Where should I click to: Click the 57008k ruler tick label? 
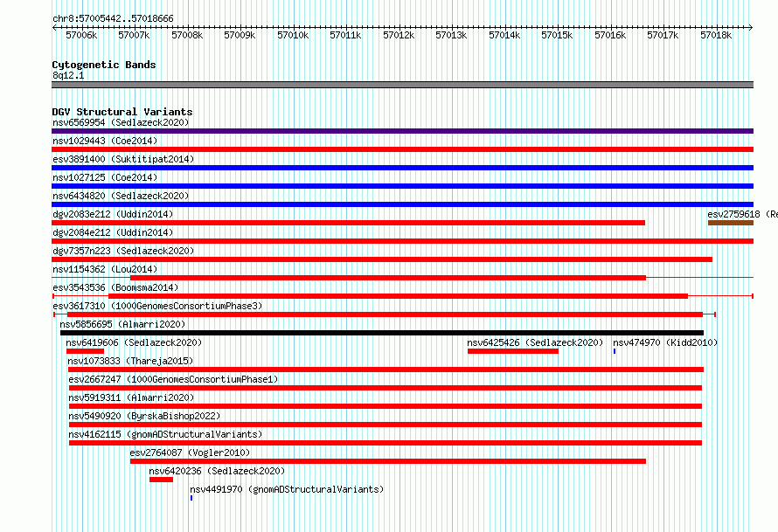187,35
